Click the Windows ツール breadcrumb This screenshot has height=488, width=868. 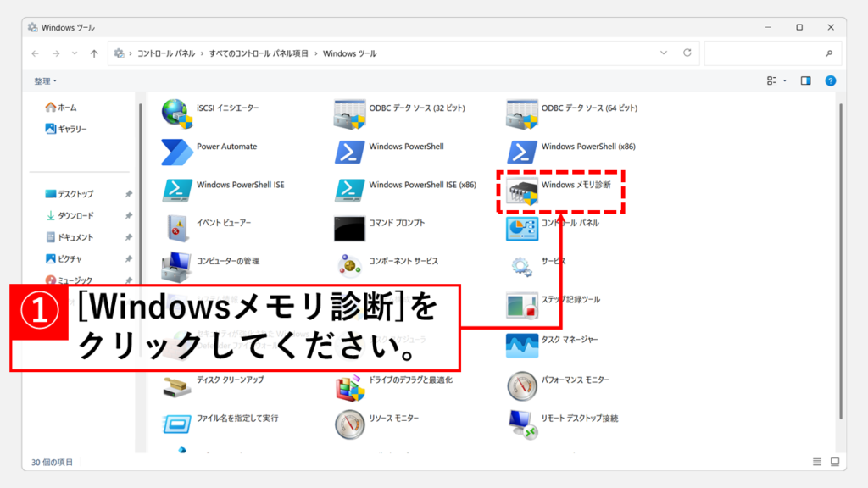[350, 53]
